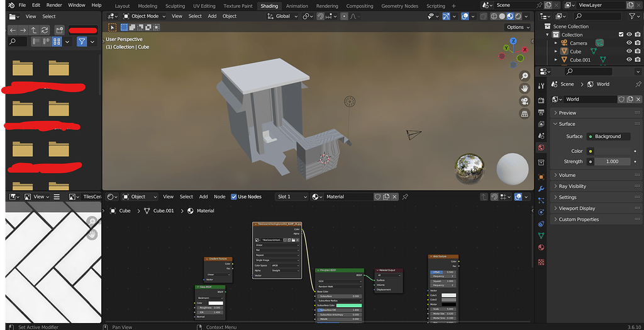This screenshot has width=644, height=330.
Task: Go to parent directory in file browser
Action: tap(34, 30)
